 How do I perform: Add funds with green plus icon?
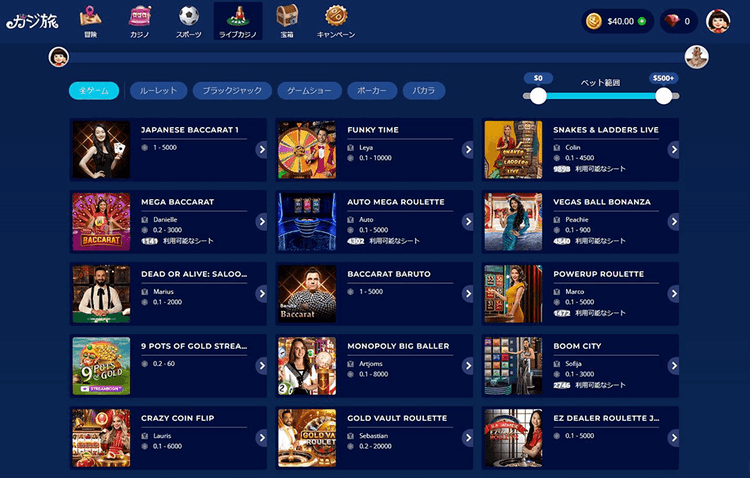pos(642,22)
